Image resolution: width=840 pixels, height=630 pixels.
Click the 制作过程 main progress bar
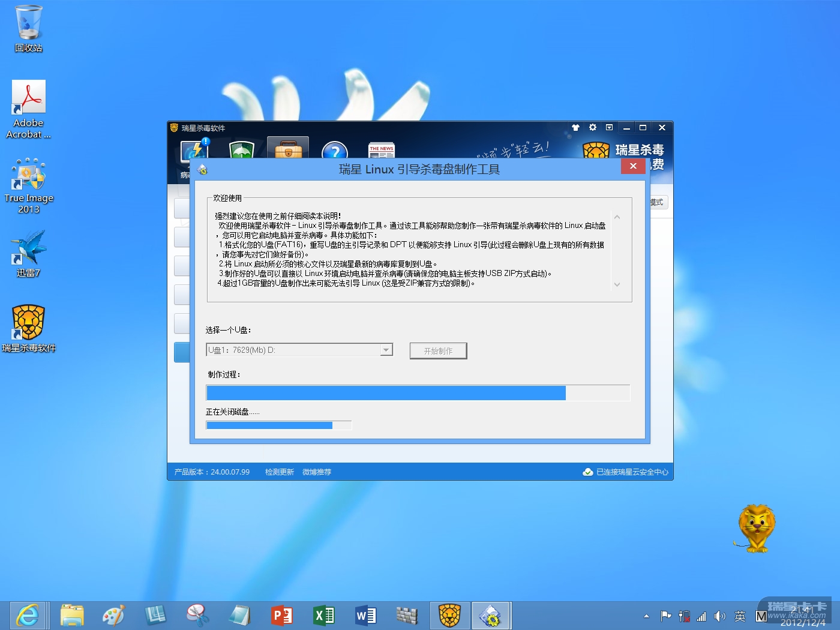pos(418,393)
